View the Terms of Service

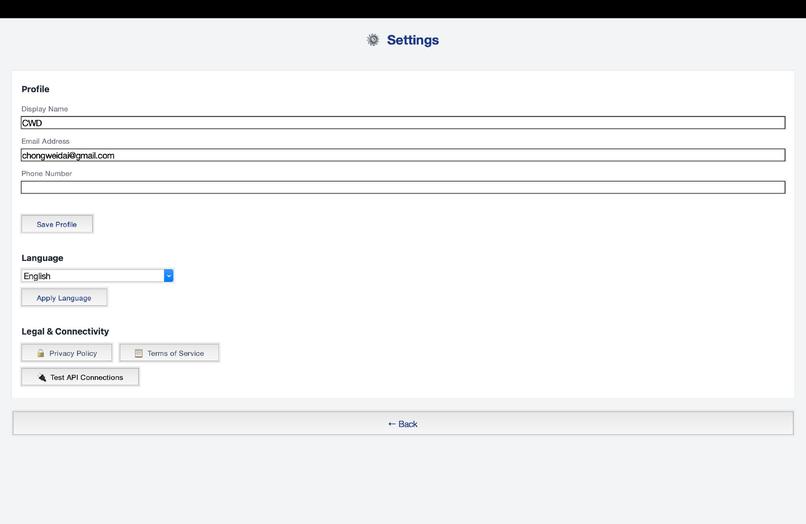(169, 353)
